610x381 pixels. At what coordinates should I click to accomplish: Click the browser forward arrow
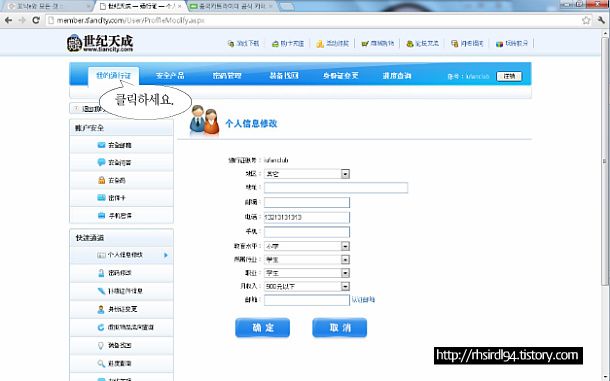coord(22,20)
